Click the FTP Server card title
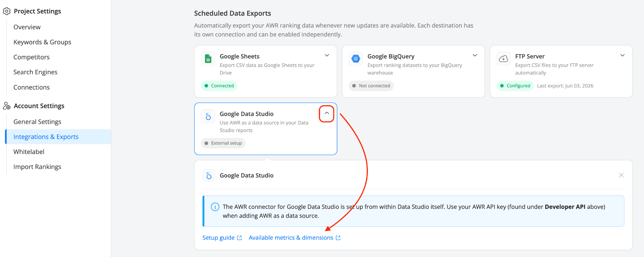The height and width of the screenshot is (257, 644). [x=530, y=56]
